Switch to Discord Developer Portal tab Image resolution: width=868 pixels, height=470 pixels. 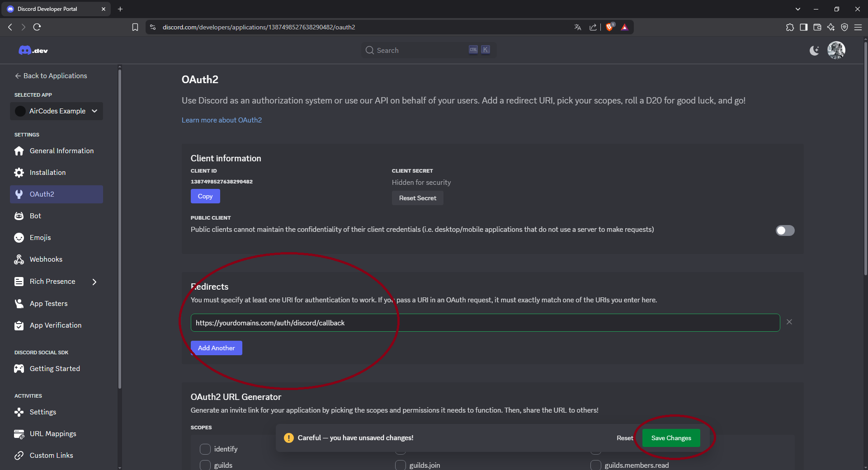(55, 9)
